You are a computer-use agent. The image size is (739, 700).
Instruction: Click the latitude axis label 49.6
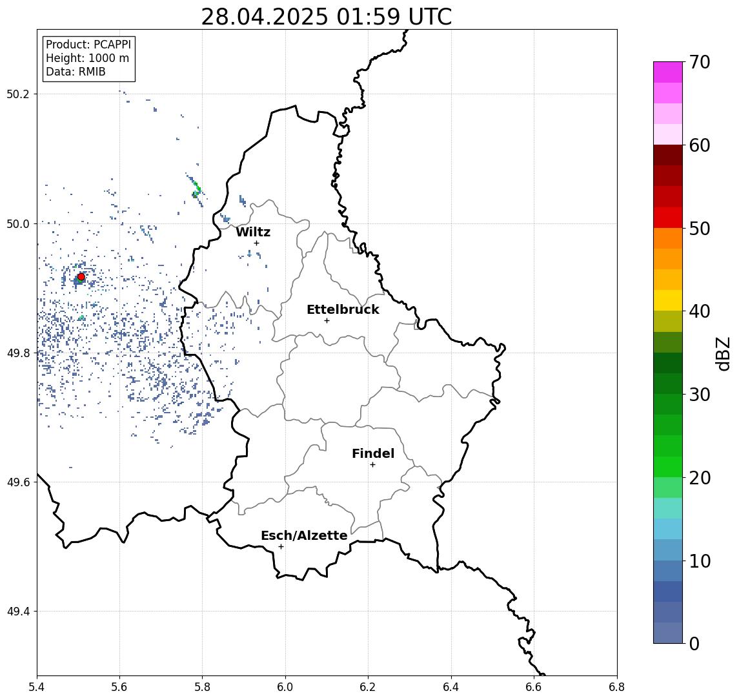[x=18, y=482]
